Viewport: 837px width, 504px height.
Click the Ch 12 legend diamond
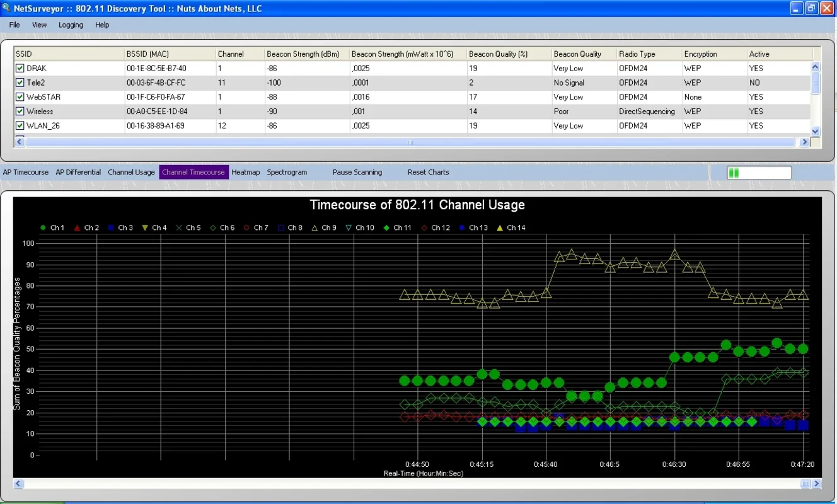tap(424, 227)
